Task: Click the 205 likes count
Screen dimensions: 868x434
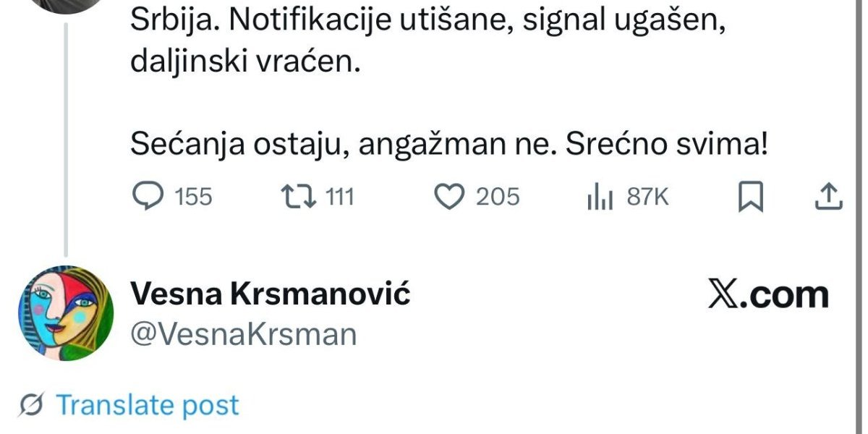Action: [498, 197]
